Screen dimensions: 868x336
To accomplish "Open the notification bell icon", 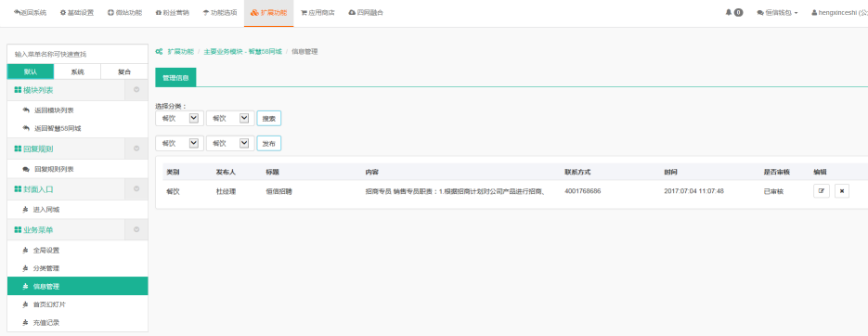I will (729, 12).
